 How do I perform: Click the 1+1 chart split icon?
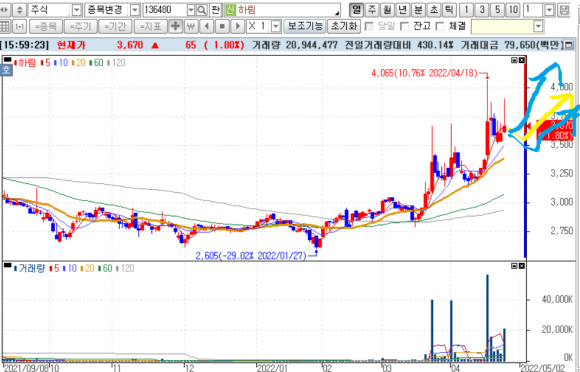point(19,26)
